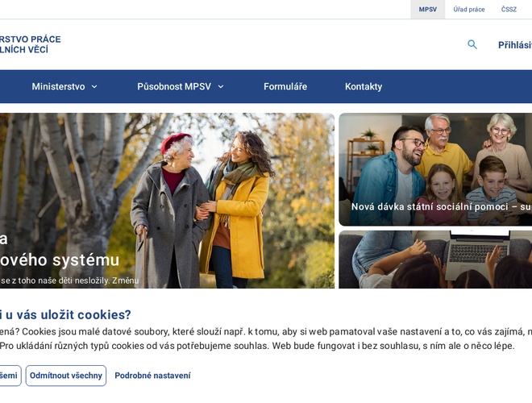Click the pension system headline text on banner
532x403 pixels.
click(x=60, y=250)
